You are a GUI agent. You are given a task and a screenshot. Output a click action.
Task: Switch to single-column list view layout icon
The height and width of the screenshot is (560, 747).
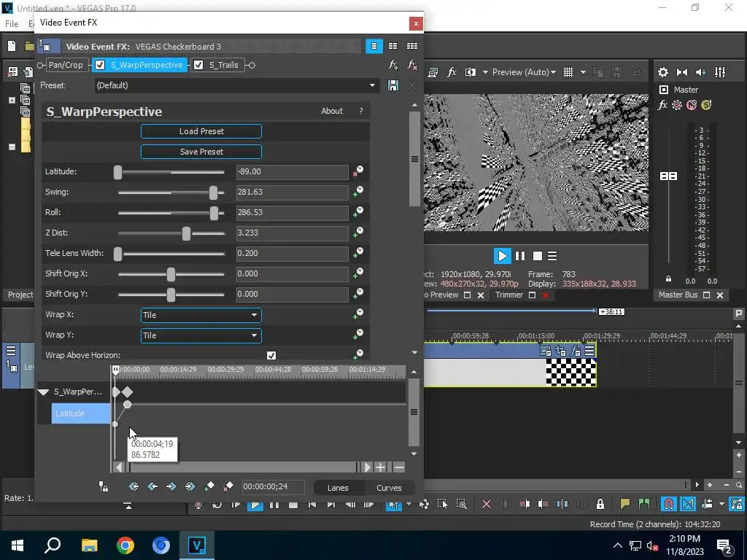374,46
